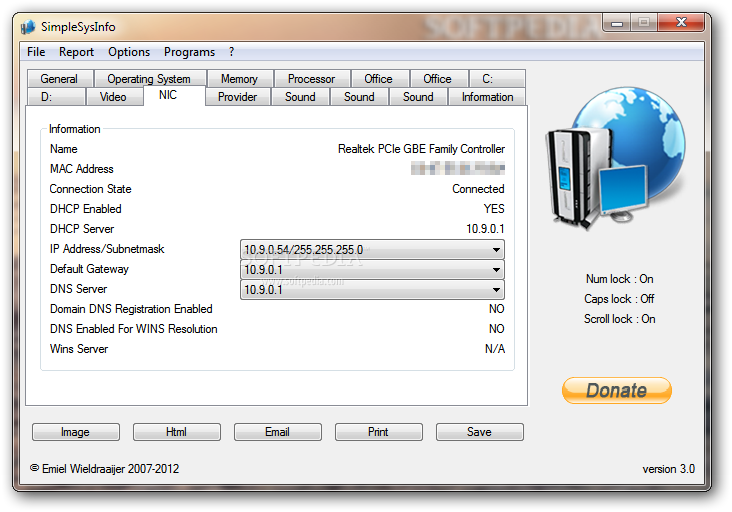Click the Domain DNS Registration Enabled label
Image resolution: width=732 pixels, height=512 pixels.
click(x=131, y=309)
